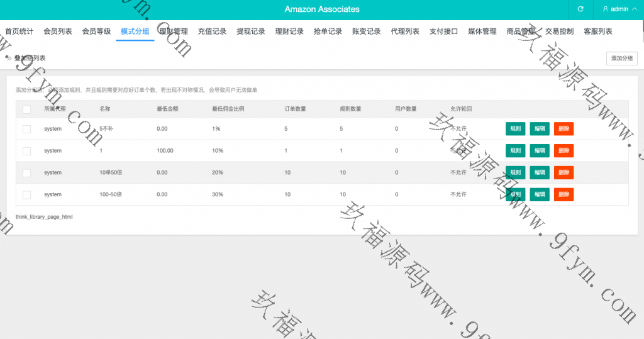Delete the 10单50倍 group with 删除
The image size is (644, 339).
[x=563, y=173]
